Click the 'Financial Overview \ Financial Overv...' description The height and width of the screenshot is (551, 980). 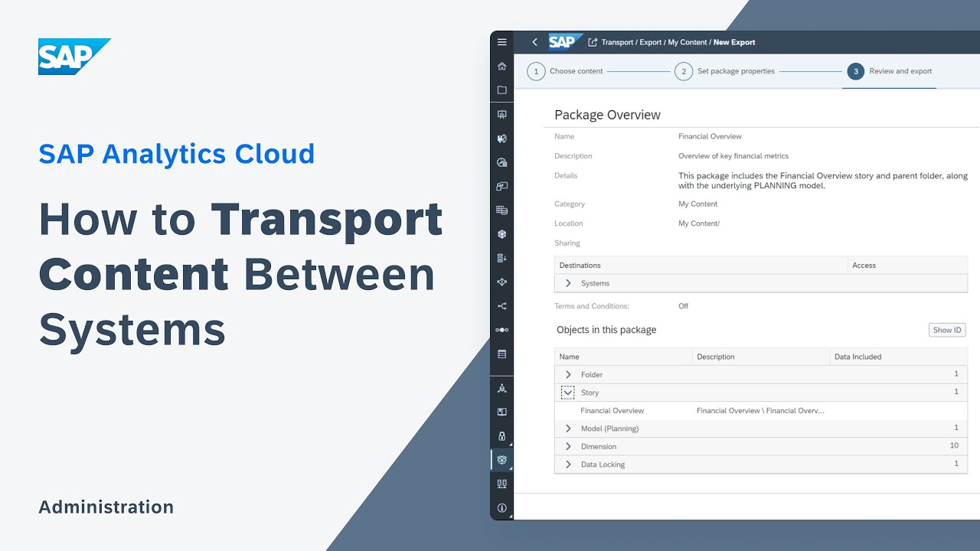(760, 411)
